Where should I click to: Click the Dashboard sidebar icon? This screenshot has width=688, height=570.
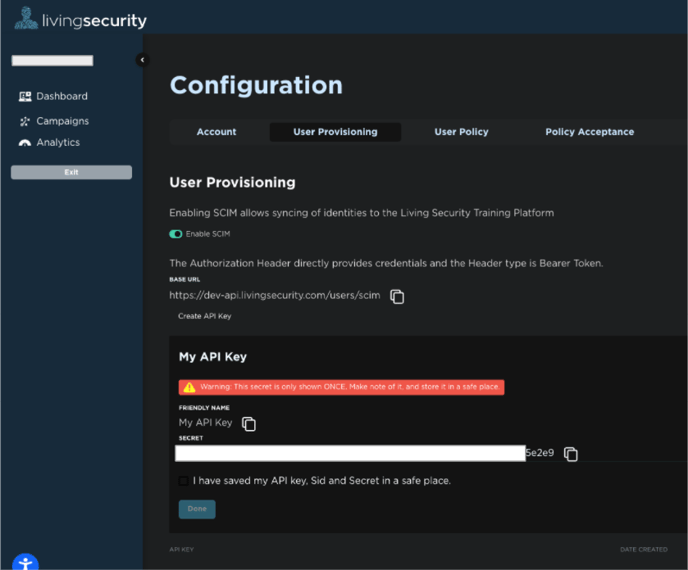click(25, 97)
